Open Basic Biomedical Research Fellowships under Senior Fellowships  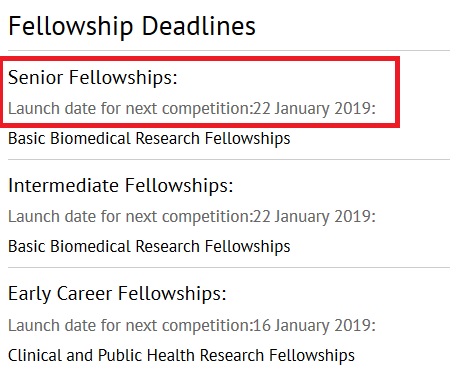point(149,138)
